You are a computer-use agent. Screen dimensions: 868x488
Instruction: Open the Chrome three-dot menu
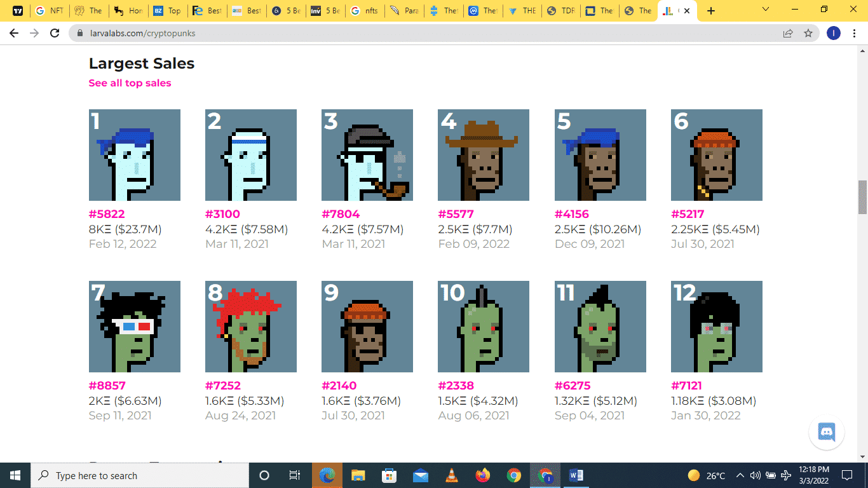tap(854, 33)
